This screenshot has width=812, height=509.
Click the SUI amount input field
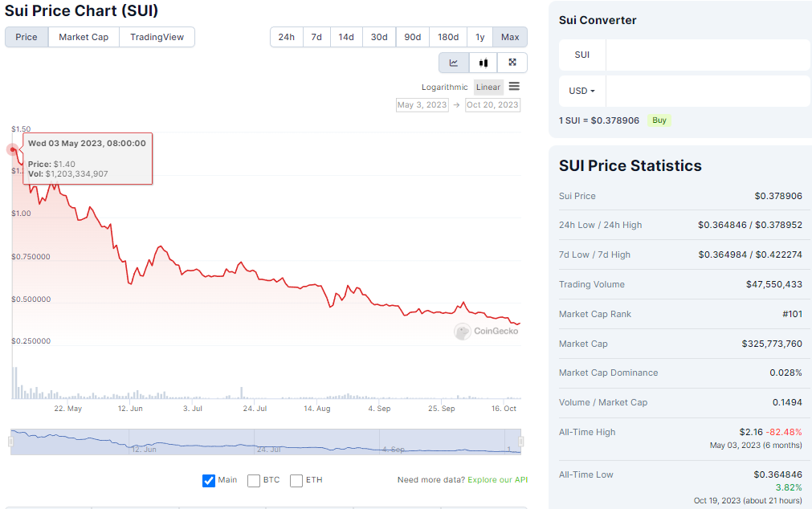click(707, 55)
